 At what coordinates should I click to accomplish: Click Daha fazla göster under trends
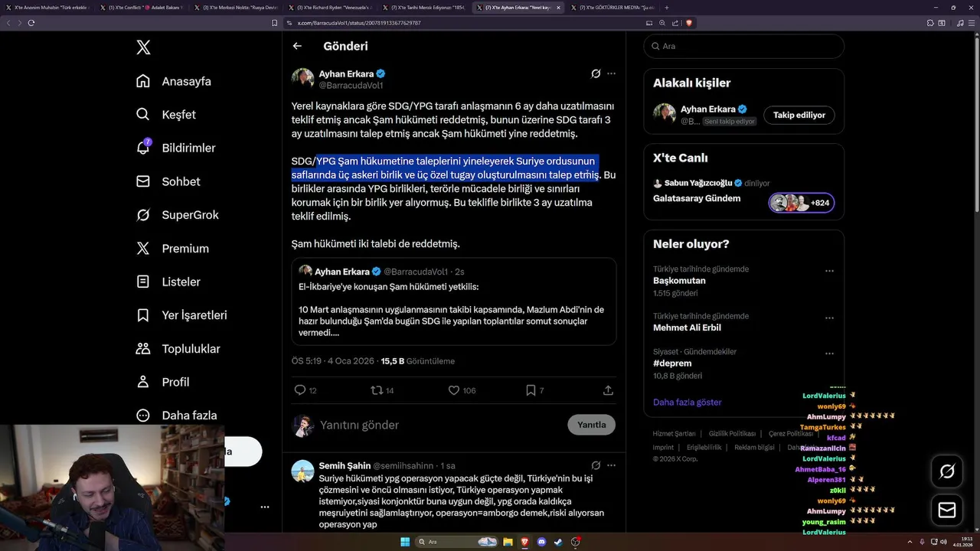[687, 402]
